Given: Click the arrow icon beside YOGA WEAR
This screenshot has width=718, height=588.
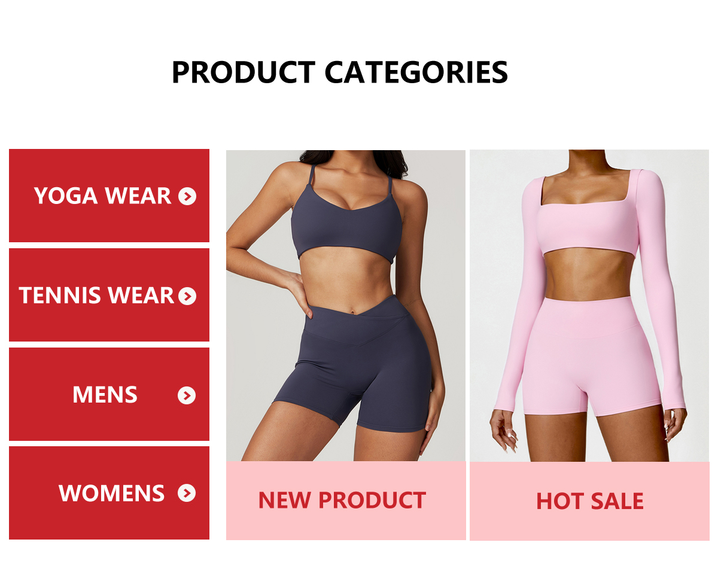Looking at the screenshot, I should [x=187, y=196].
